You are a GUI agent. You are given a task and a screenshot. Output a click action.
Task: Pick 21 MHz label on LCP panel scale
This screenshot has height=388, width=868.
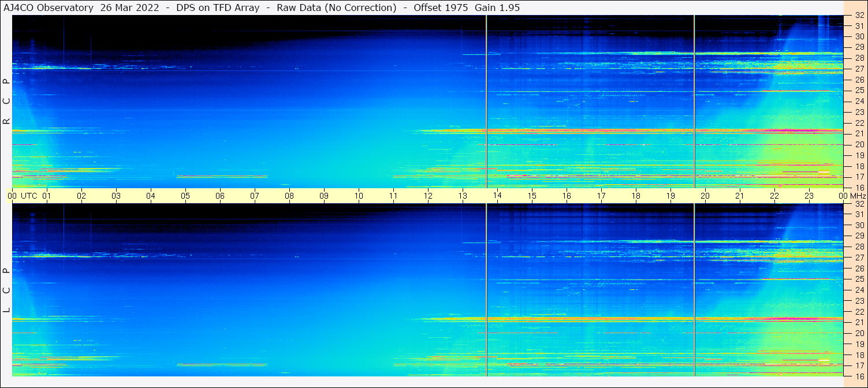pos(859,322)
